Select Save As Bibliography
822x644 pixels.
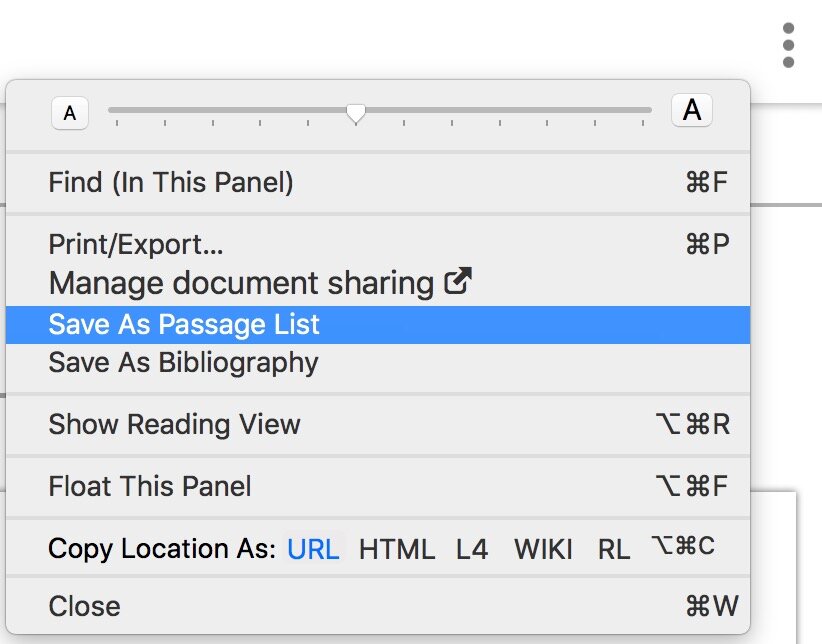[x=184, y=362]
